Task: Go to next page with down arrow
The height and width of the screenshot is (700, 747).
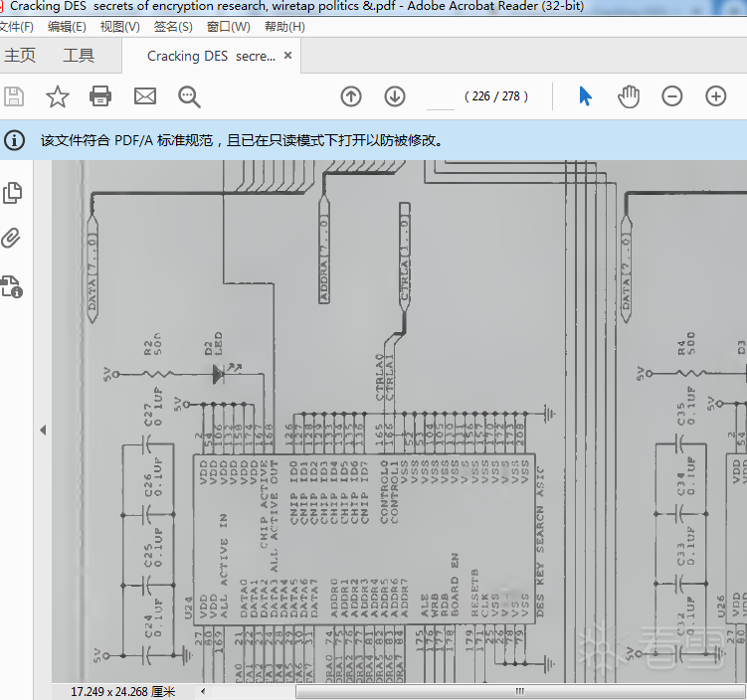Action: 395,96
